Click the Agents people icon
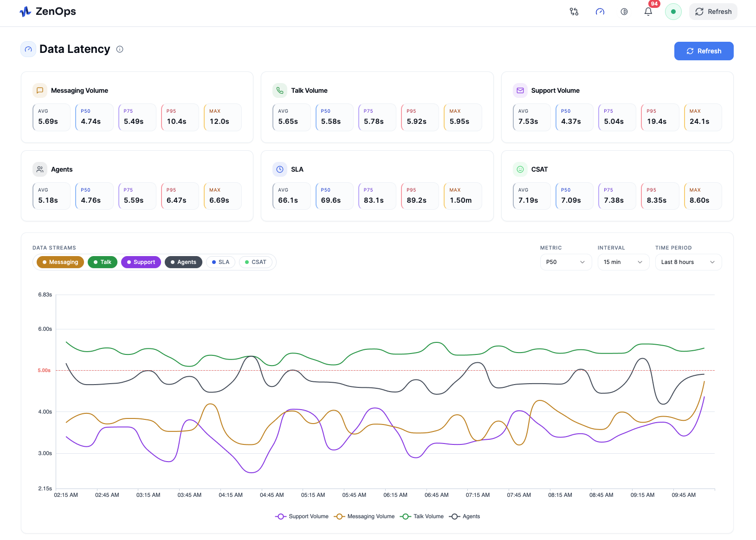 [x=40, y=169]
